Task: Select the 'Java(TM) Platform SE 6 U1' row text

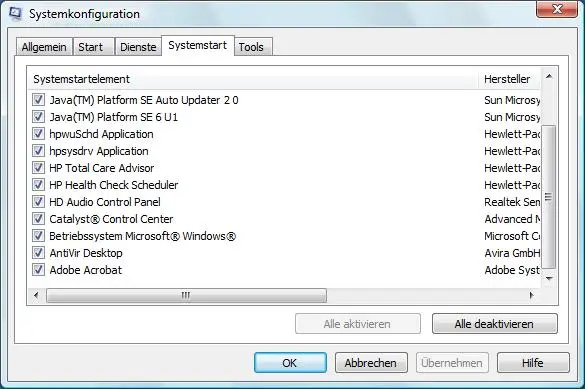Action: pyautogui.click(x=114, y=117)
